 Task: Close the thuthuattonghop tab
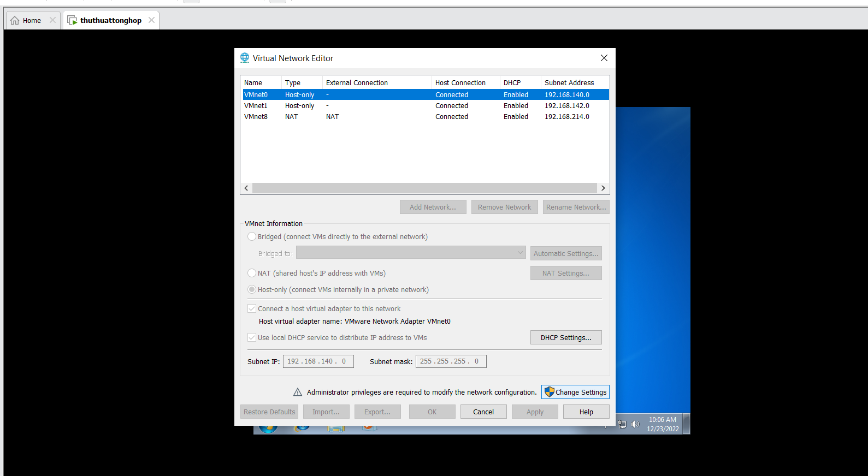[151, 20]
